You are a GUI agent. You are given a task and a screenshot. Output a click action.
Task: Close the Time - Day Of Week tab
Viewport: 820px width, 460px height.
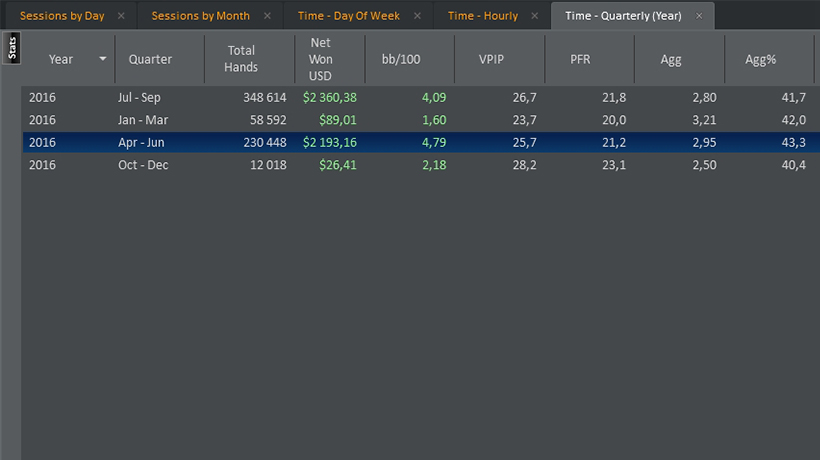click(417, 16)
